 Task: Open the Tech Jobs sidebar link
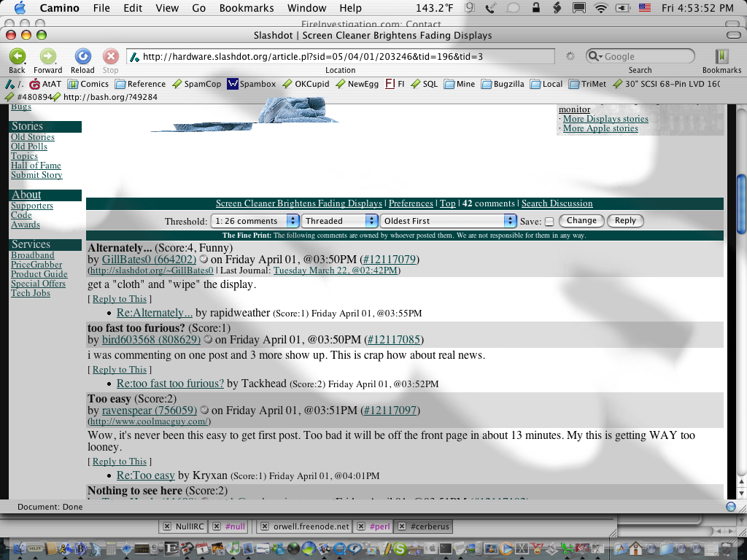(31, 293)
